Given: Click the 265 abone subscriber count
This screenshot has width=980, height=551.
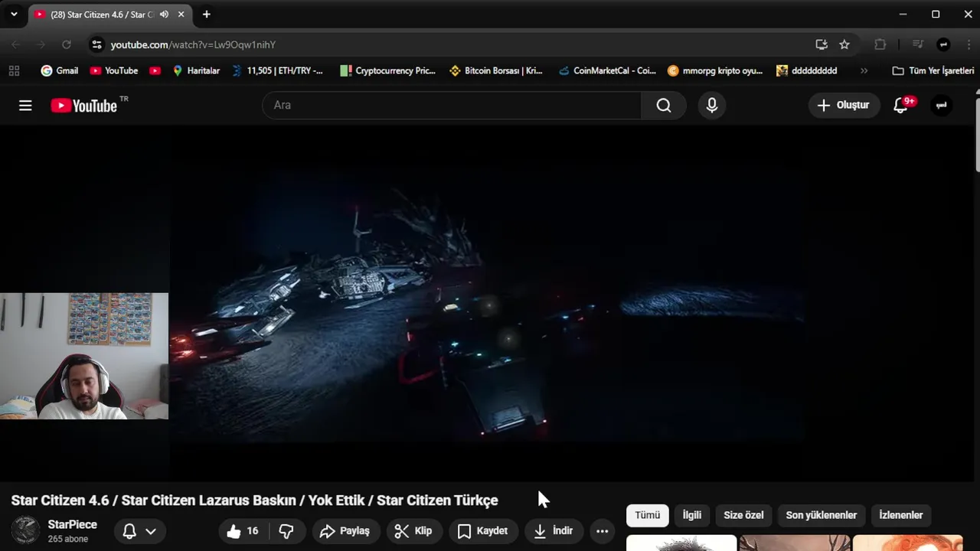Looking at the screenshot, I should tap(68, 539).
